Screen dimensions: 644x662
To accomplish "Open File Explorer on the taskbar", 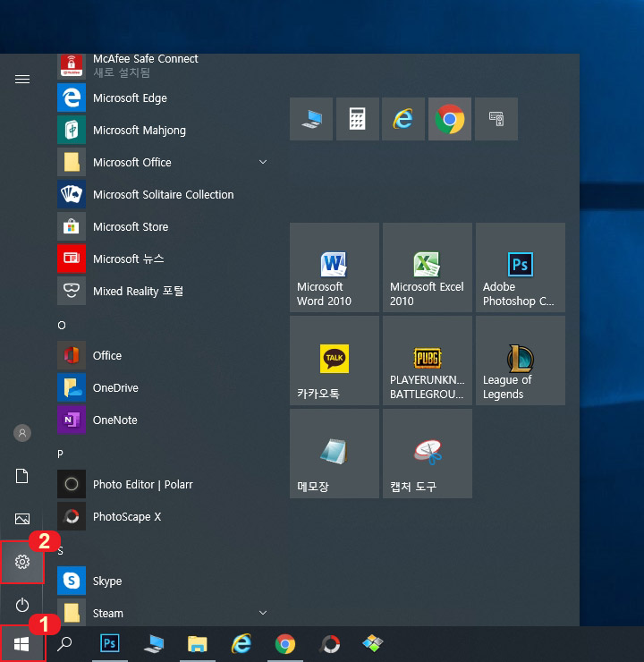I will click(x=198, y=644).
